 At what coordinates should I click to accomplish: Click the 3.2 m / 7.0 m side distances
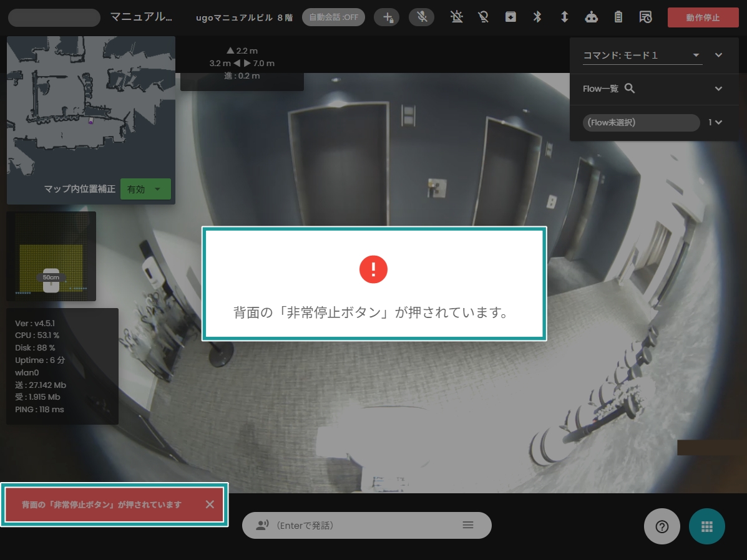tap(242, 63)
